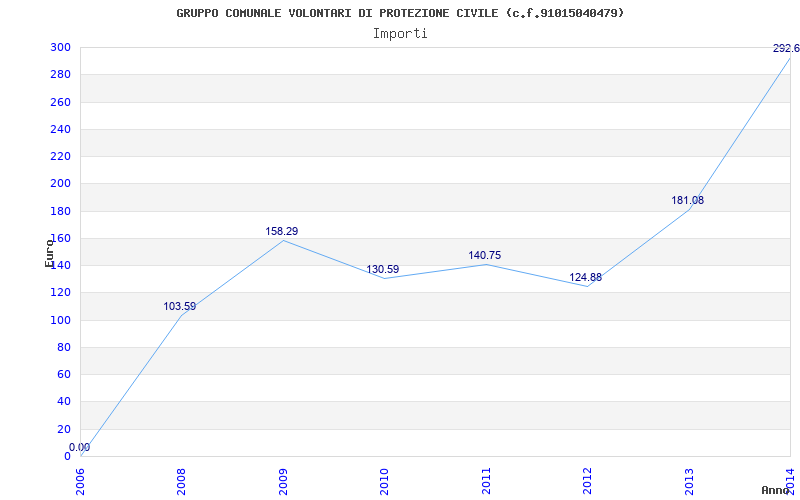Screen dimensions: 800x500
Task: Click the Euro vertical axis title
Action: click(x=50, y=252)
